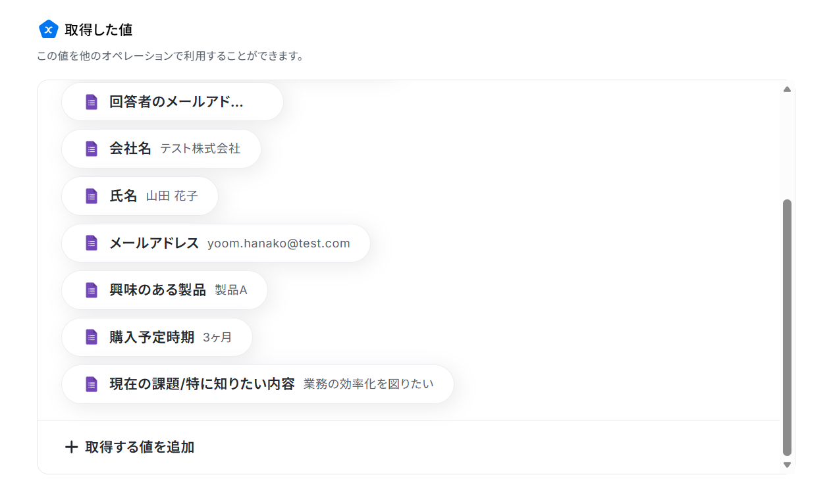
Task: Click the purple form icon beside 会社名
Action: tap(92, 149)
